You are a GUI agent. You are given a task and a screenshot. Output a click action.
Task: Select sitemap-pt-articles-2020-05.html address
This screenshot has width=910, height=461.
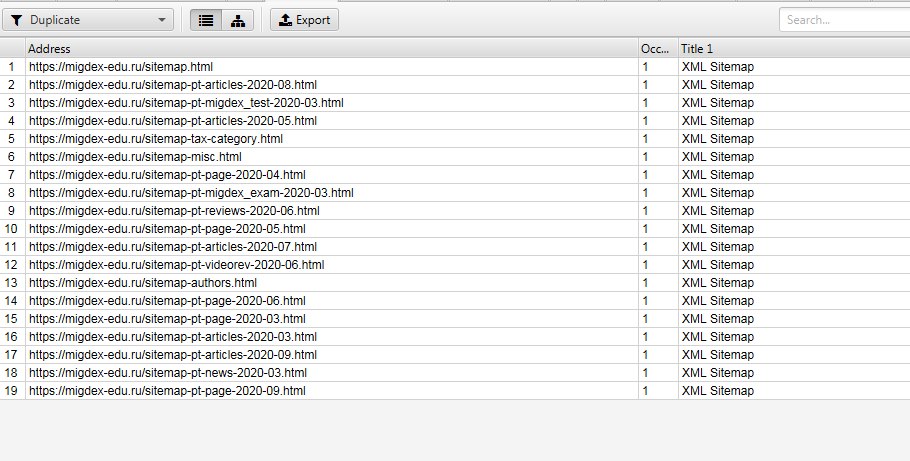(173, 121)
